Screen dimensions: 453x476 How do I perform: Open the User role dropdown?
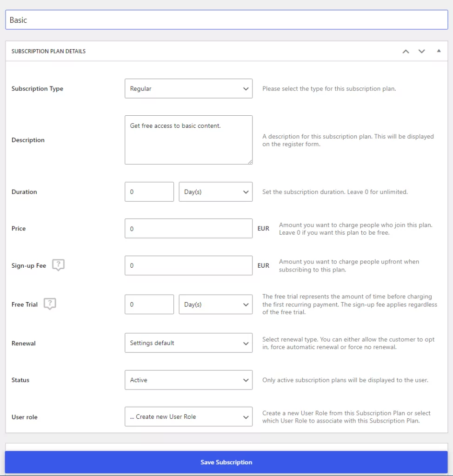pyautogui.click(x=188, y=417)
